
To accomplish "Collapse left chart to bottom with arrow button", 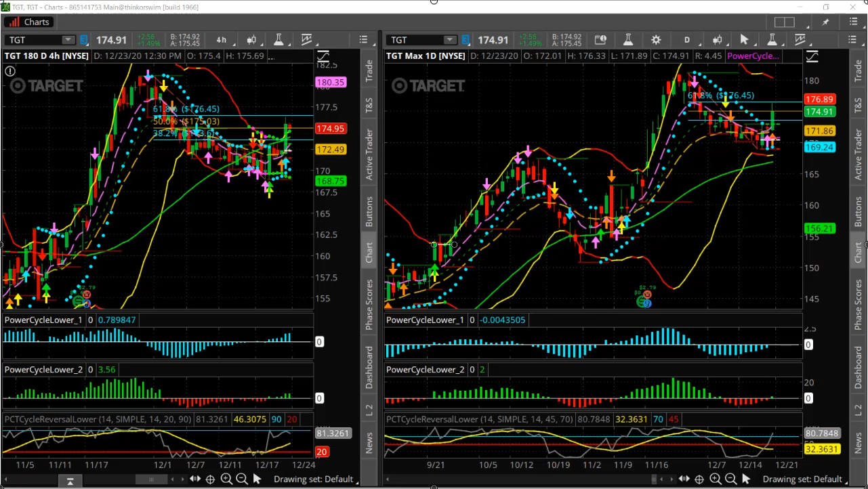I will coord(70,481).
